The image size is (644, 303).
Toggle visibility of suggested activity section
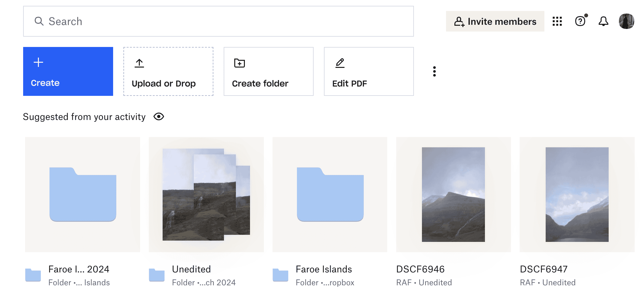pos(159,116)
